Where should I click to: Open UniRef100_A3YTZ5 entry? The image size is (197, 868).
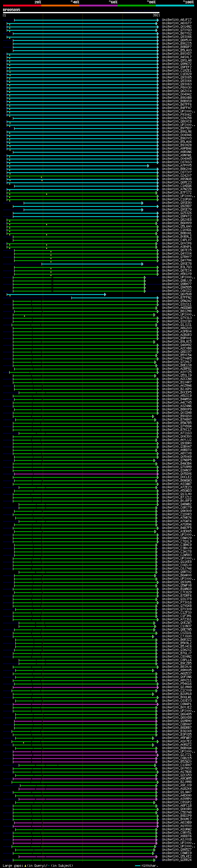(x=177, y=372)
